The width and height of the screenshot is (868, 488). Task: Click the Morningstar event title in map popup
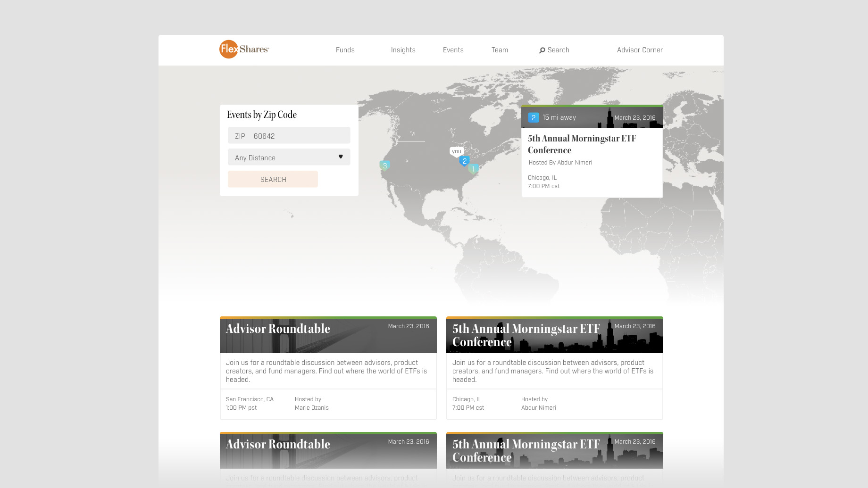tap(582, 144)
